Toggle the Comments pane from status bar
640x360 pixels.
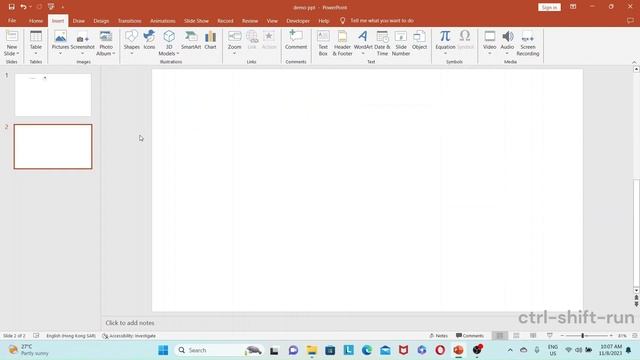point(470,336)
